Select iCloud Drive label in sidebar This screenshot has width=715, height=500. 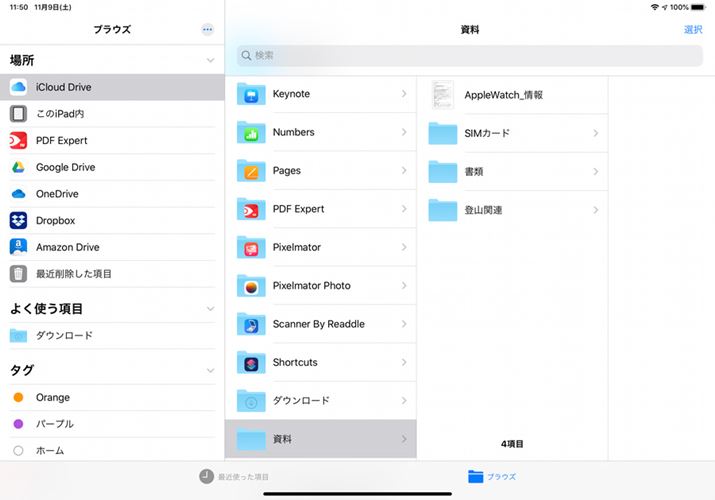(63, 87)
